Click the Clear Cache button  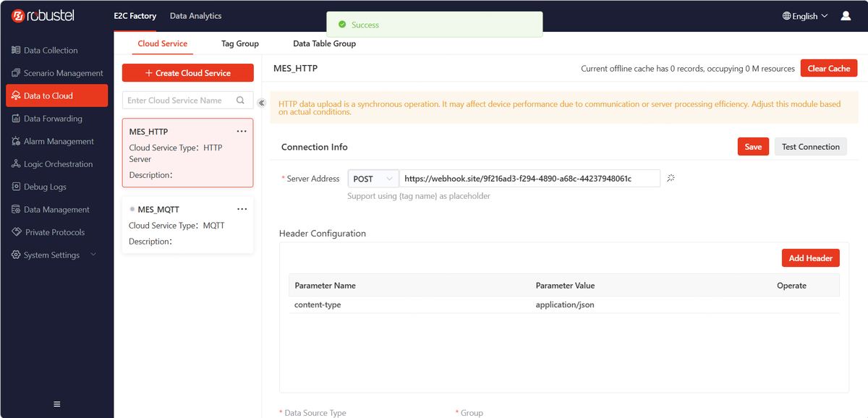(828, 69)
